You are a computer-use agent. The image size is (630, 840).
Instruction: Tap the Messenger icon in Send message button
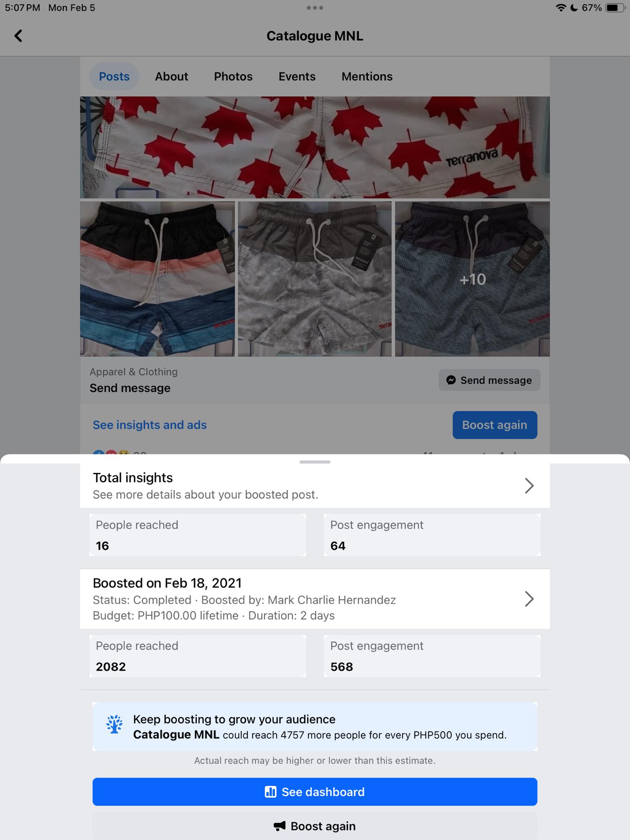[x=451, y=380]
